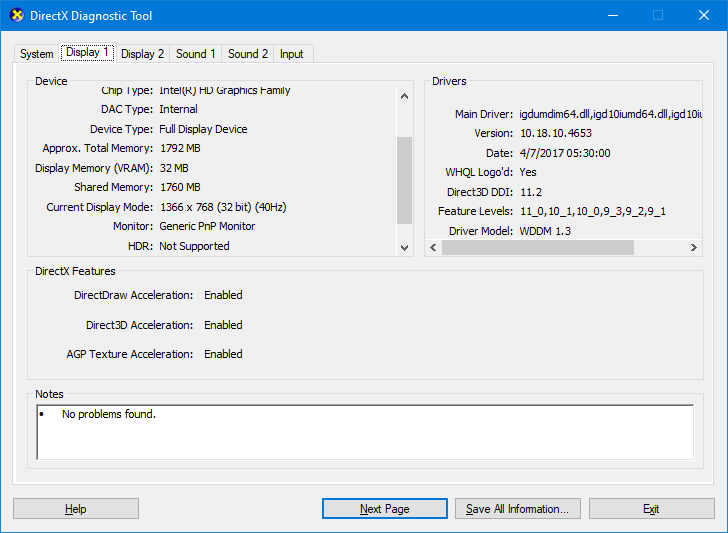Click the DirectX icon in the title bar

16,16
